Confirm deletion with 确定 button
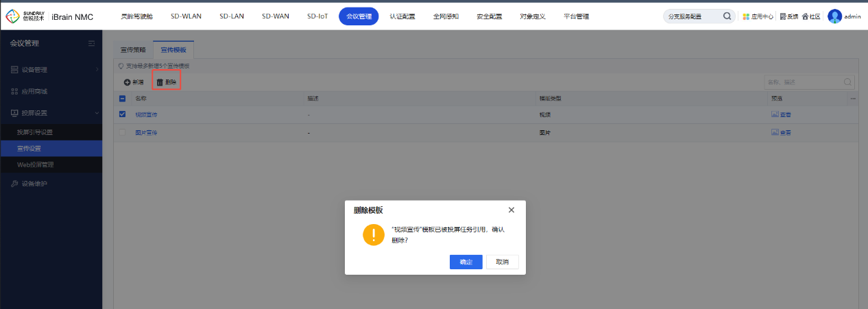This screenshot has width=868, height=309. pyautogui.click(x=466, y=262)
